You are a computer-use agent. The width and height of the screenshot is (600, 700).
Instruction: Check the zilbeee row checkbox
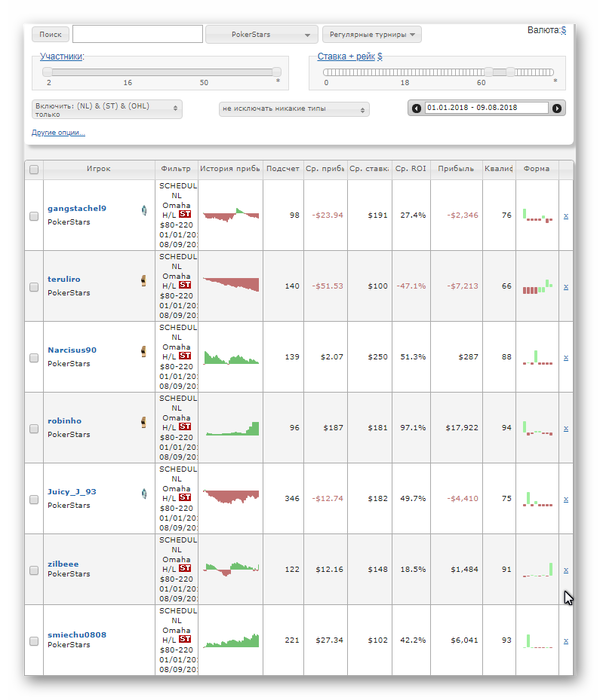[x=34, y=571]
